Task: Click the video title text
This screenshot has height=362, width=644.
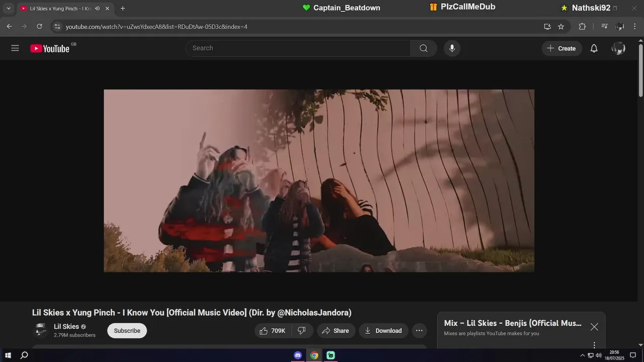Action: (192, 313)
